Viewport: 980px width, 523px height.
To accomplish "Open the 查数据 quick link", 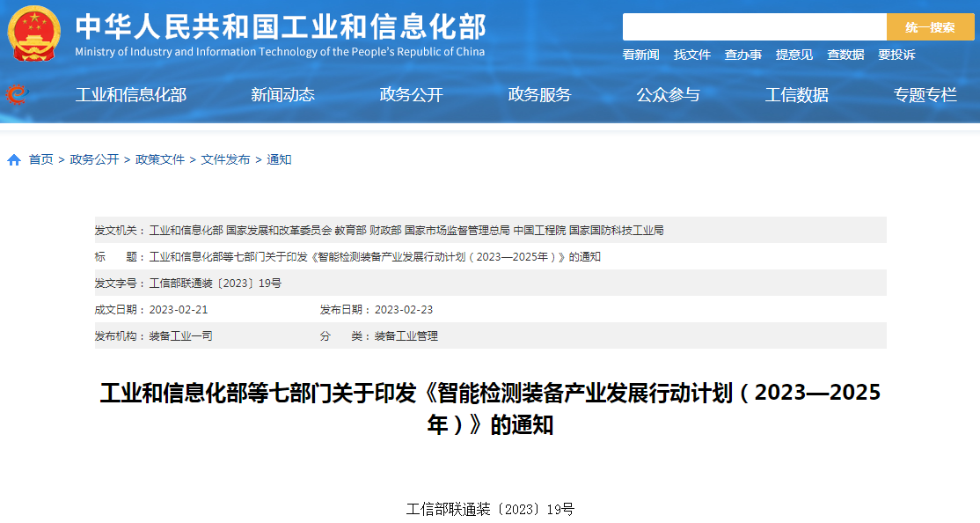I will pos(845,55).
